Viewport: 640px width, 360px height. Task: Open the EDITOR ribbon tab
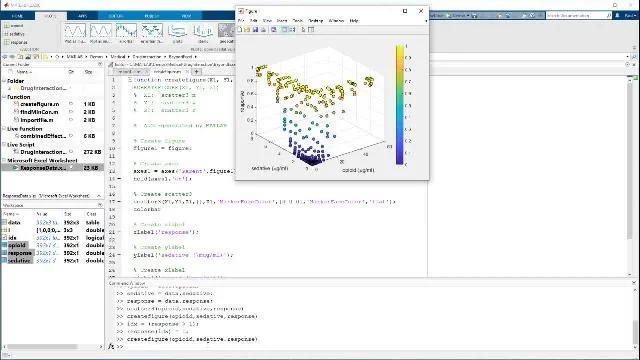point(116,16)
